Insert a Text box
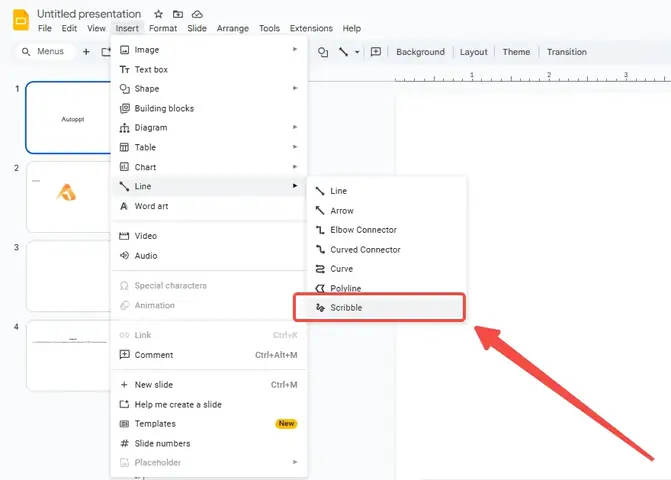The height and width of the screenshot is (480, 671). click(x=208, y=69)
